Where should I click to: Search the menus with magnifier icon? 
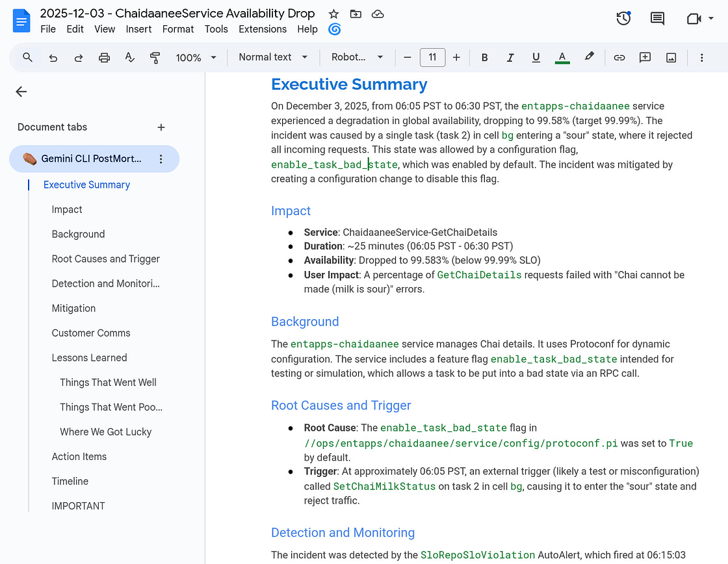click(x=27, y=58)
